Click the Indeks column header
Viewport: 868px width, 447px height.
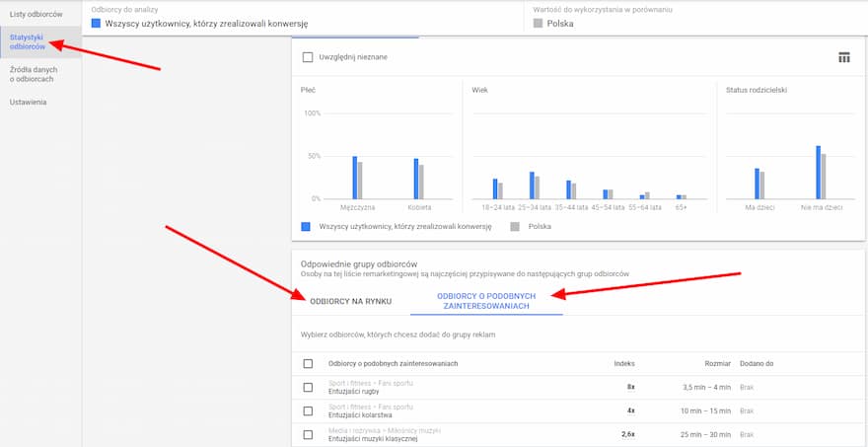(x=624, y=364)
